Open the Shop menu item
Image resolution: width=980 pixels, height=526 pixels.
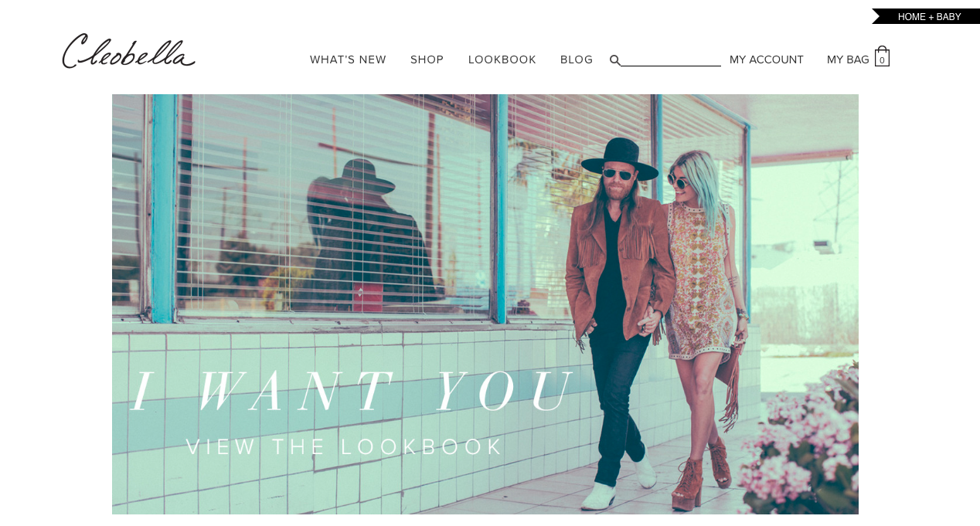(x=427, y=59)
